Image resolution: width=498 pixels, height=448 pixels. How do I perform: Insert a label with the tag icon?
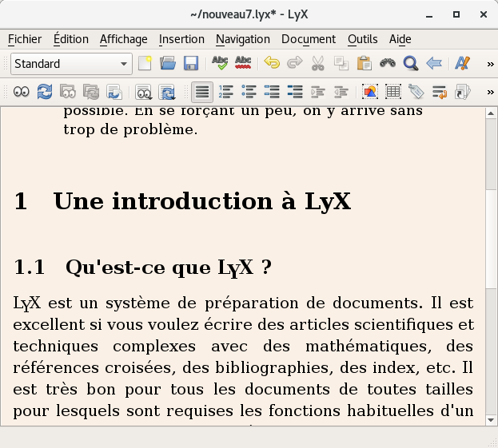(x=416, y=92)
